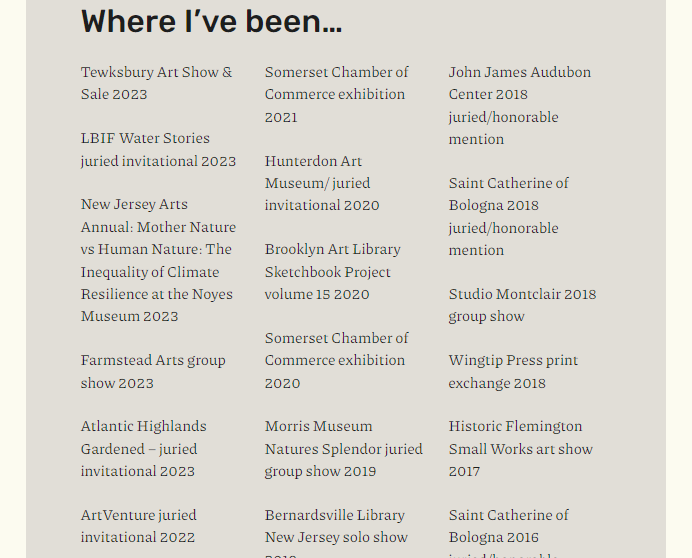
Task: Click the "Where I've been…" heading
Action: [x=211, y=21]
